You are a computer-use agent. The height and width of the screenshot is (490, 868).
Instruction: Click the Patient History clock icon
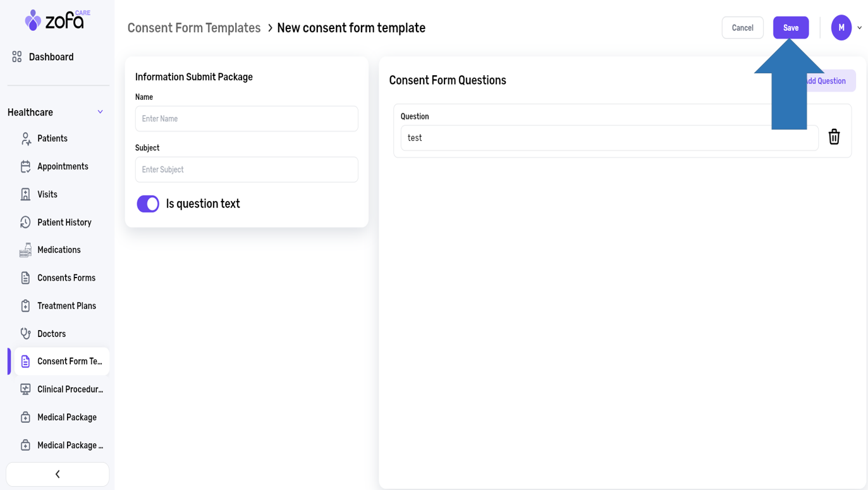pyautogui.click(x=25, y=222)
